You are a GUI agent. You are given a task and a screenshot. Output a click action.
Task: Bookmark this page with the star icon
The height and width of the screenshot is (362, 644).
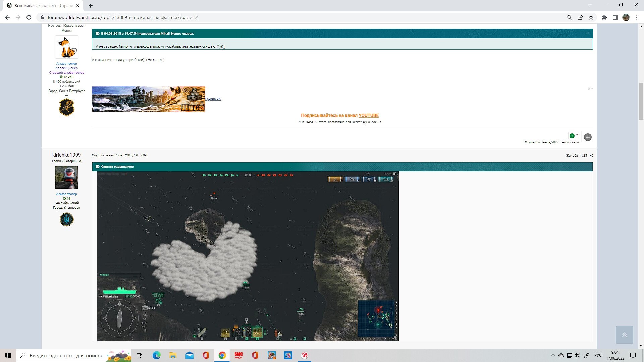pyautogui.click(x=591, y=17)
